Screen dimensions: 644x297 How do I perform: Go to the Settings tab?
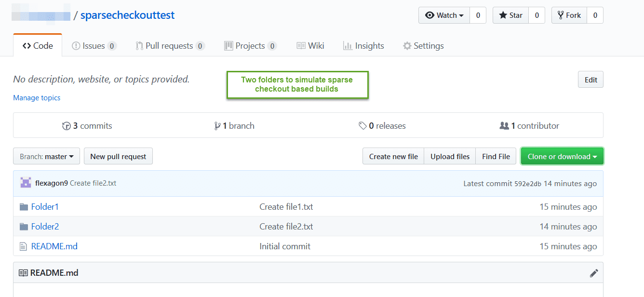423,46
